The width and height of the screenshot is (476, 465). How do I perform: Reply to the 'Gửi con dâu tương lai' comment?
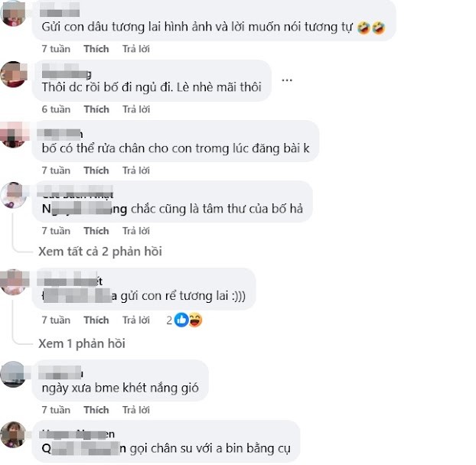(x=136, y=49)
